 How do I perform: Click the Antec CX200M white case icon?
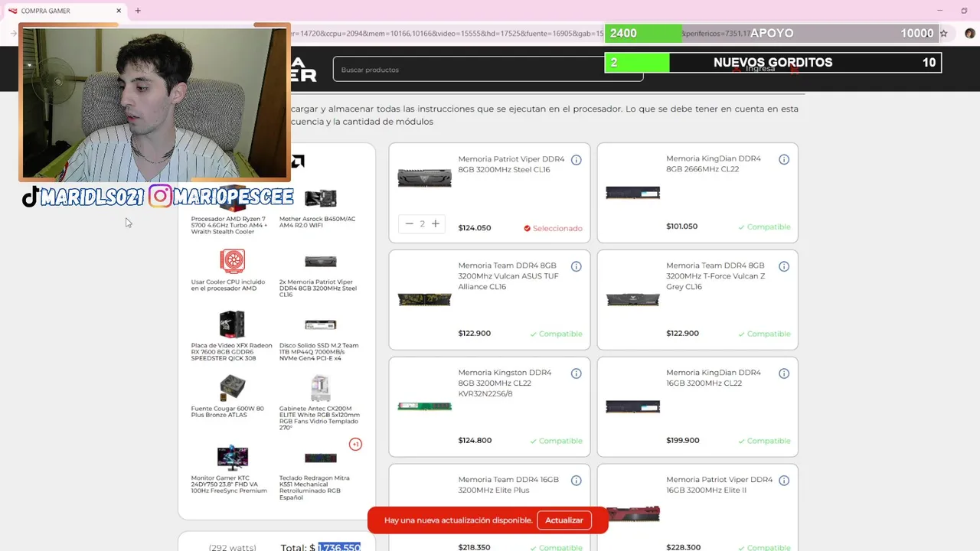[320, 388]
